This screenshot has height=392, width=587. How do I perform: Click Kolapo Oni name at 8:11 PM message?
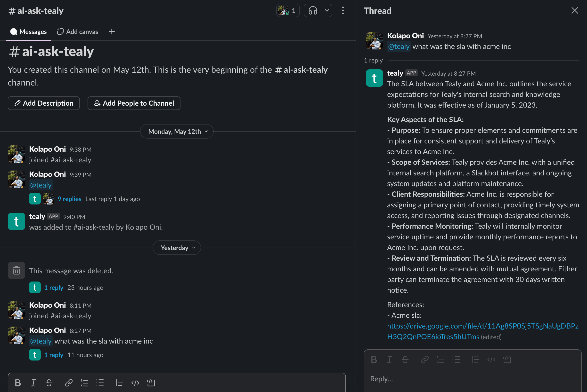48,305
